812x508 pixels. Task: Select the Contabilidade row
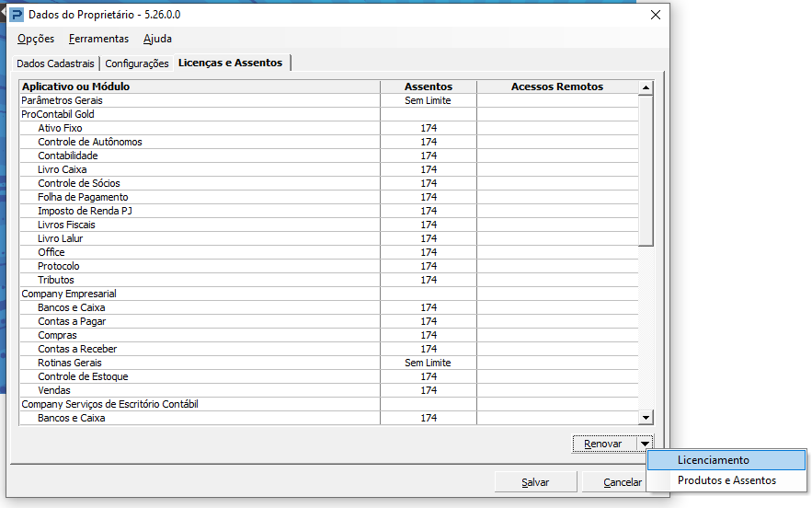pos(329,156)
